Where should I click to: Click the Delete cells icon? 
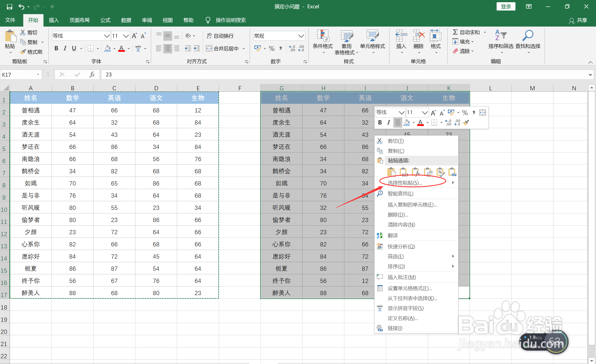coord(419,36)
